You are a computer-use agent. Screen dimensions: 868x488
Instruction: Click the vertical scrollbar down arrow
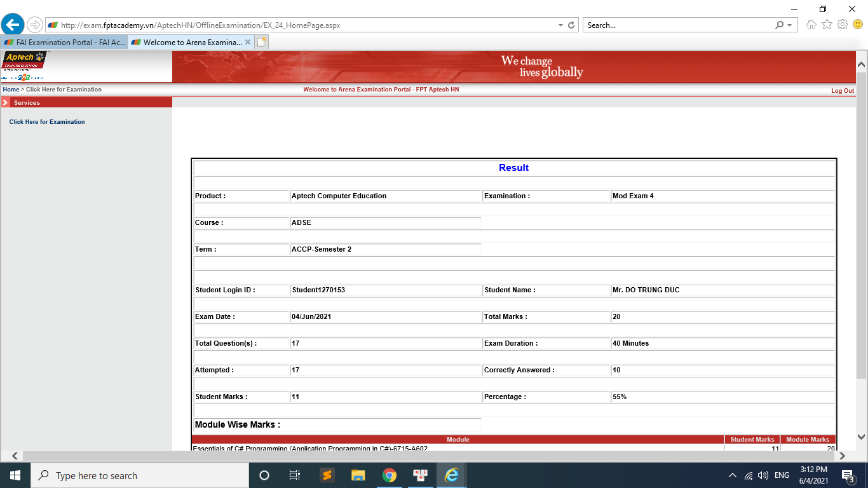click(862, 437)
